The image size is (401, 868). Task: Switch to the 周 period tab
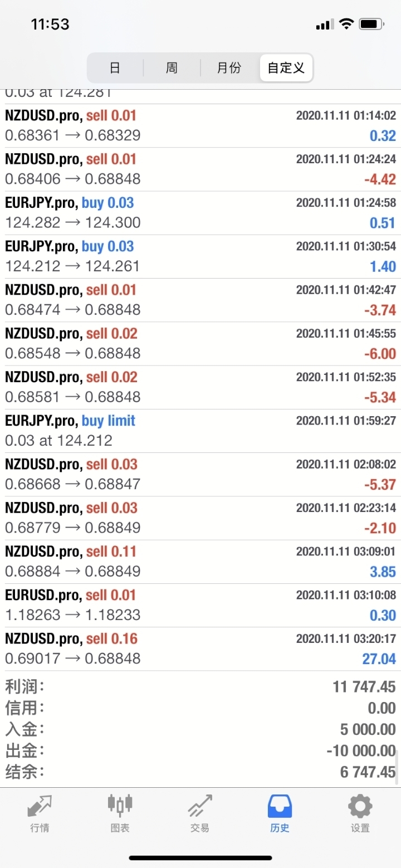pos(172,68)
